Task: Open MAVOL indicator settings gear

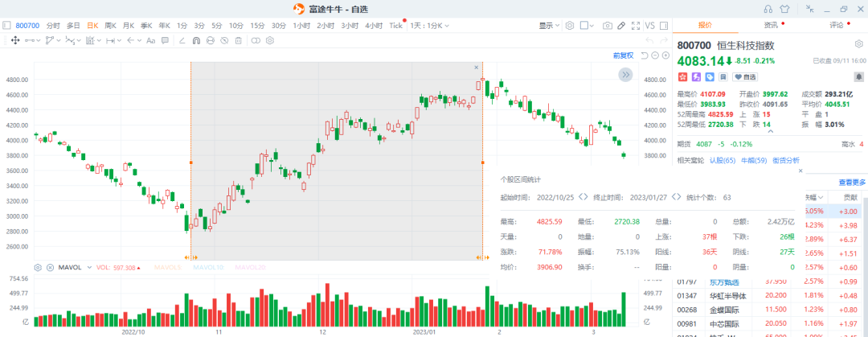Action: 39,267
